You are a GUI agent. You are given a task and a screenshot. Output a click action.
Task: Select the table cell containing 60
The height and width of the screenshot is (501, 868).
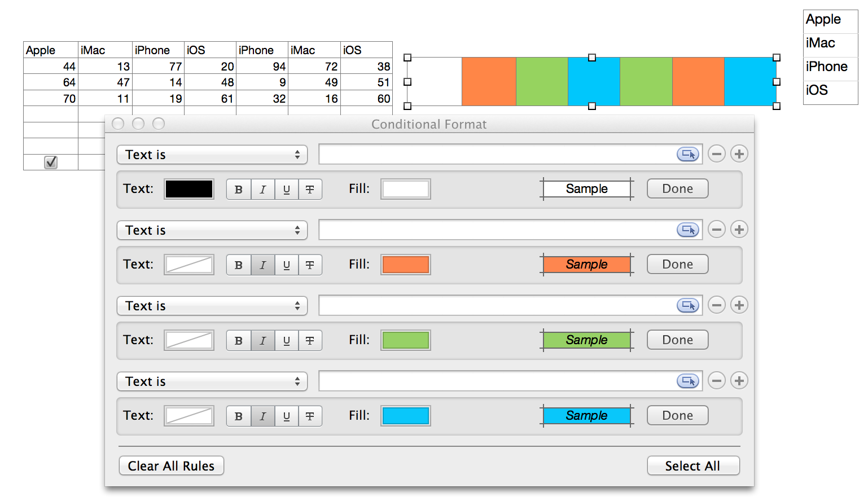point(367,99)
